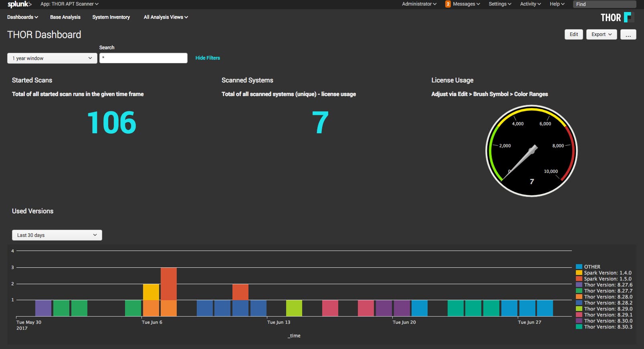Go to Base Analysis

65,17
